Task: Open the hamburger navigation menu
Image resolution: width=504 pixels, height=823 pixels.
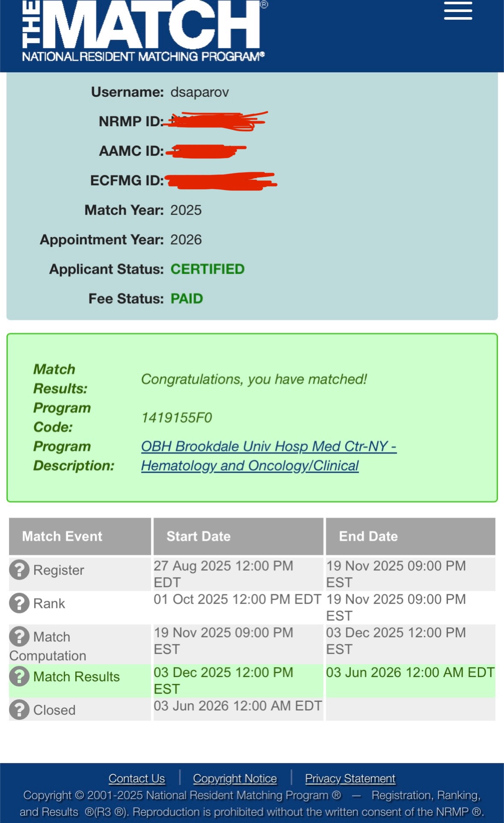Action: [x=458, y=11]
